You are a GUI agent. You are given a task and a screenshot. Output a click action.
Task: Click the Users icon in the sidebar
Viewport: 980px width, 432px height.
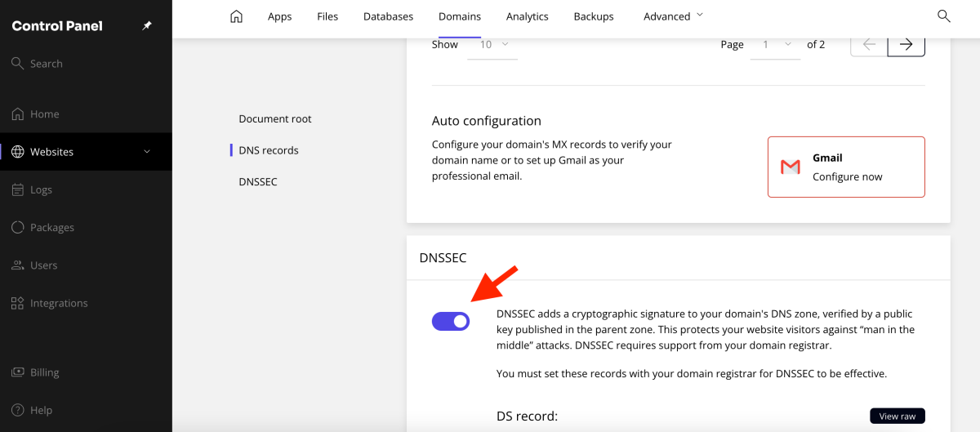click(17, 265)
